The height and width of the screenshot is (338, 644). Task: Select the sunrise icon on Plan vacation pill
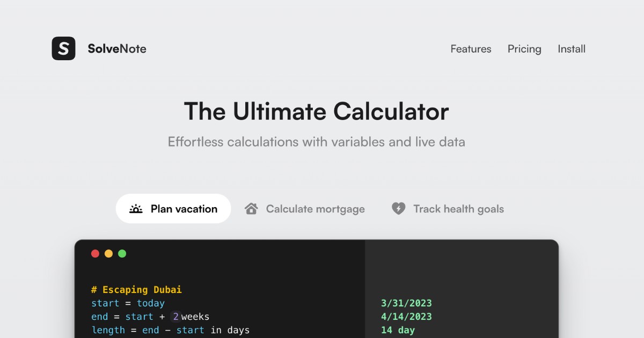tap(136, 208)
